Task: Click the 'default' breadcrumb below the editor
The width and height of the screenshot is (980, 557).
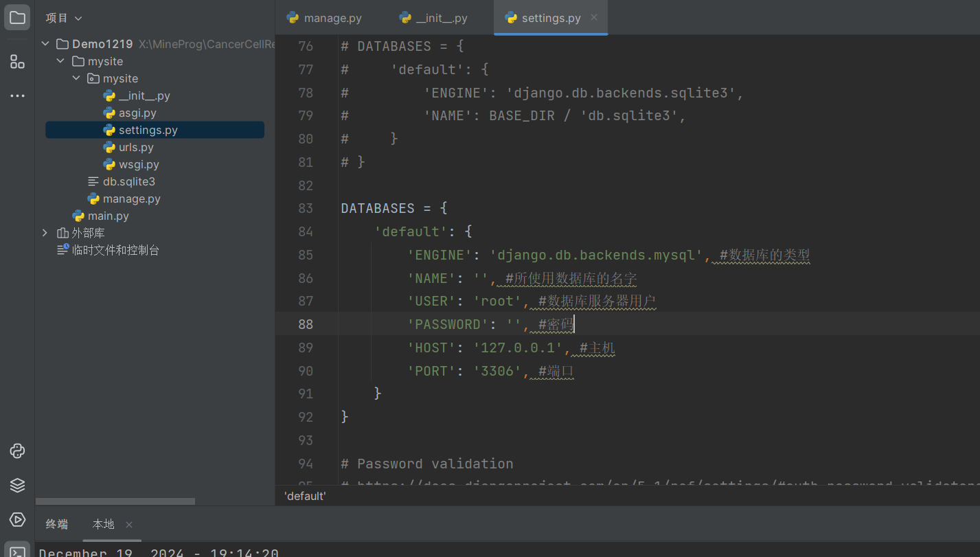Action: pyautogui.click(x=305, y=496)
